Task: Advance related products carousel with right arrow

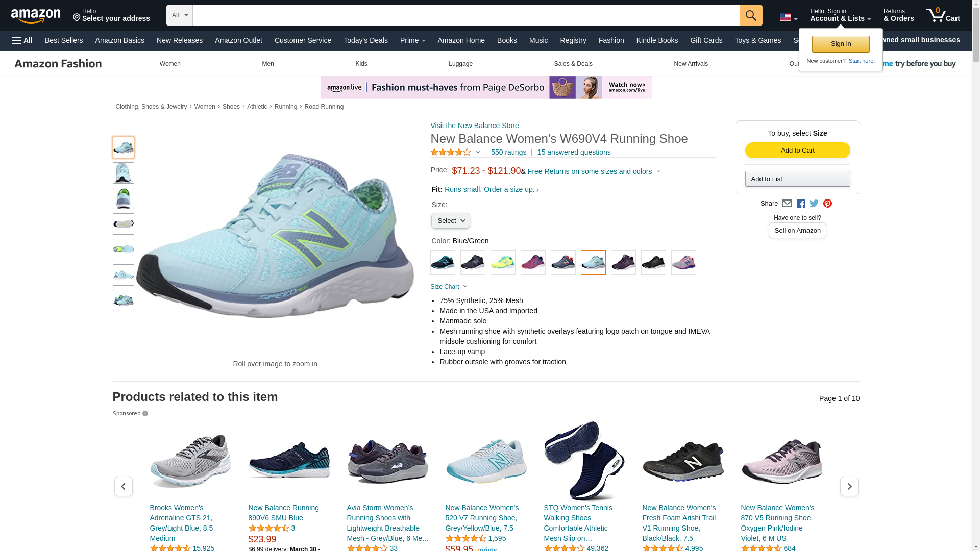Action: (x=849, y=487)
